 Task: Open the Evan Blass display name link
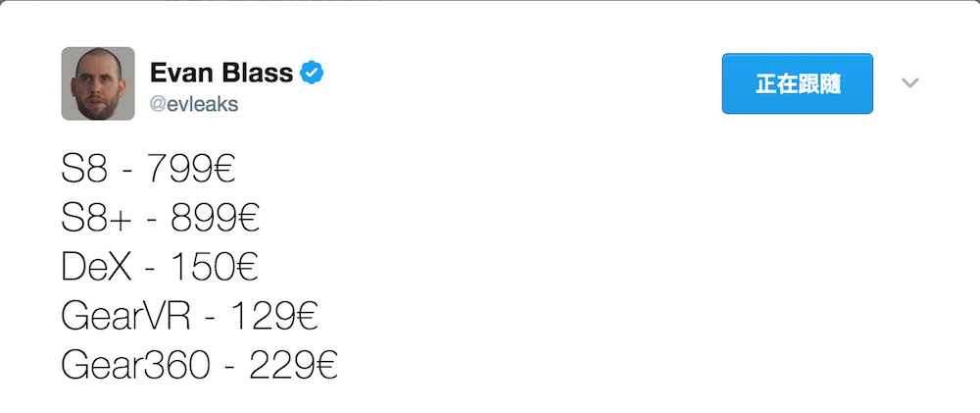pyautogui.click(x=221, y=73)
